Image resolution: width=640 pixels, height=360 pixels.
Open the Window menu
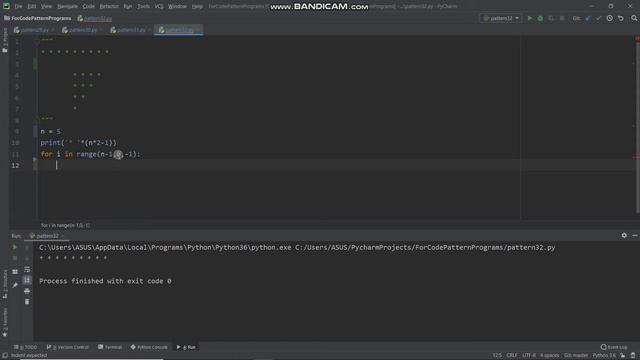pyautogui.click(x=178, y=7)
